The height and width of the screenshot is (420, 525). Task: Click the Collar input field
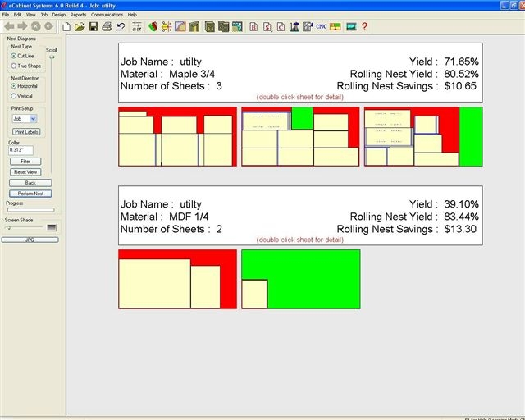[x=21, y=150]
